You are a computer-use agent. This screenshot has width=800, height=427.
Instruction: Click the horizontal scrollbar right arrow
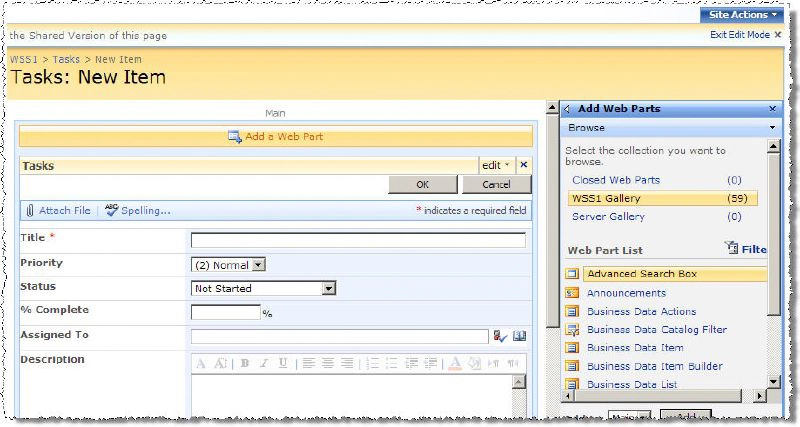click(x=760, y=396)
